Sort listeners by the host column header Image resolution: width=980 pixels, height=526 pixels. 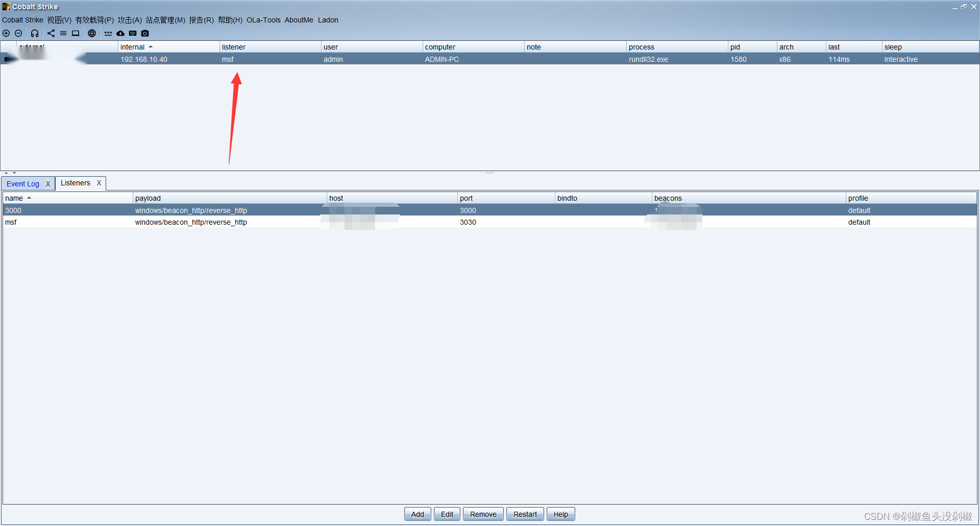pyautogui.click(x=392, y=198)
